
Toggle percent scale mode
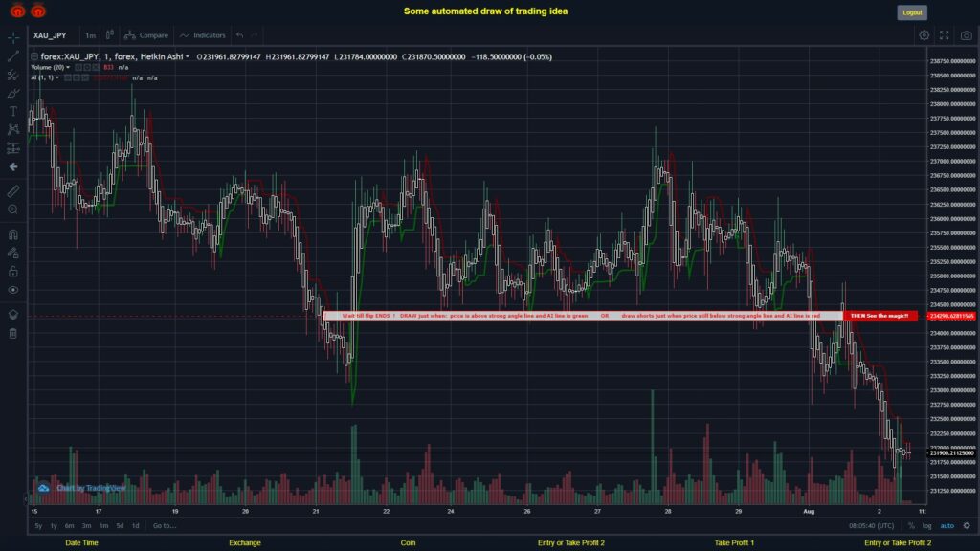tap(911, 526)
